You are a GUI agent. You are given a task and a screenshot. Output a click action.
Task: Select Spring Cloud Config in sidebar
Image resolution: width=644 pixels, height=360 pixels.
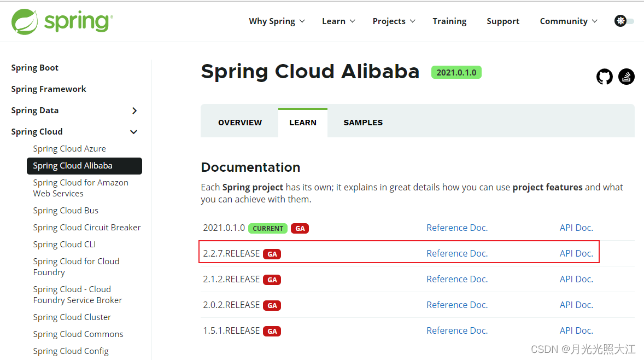tap(71, 351)
